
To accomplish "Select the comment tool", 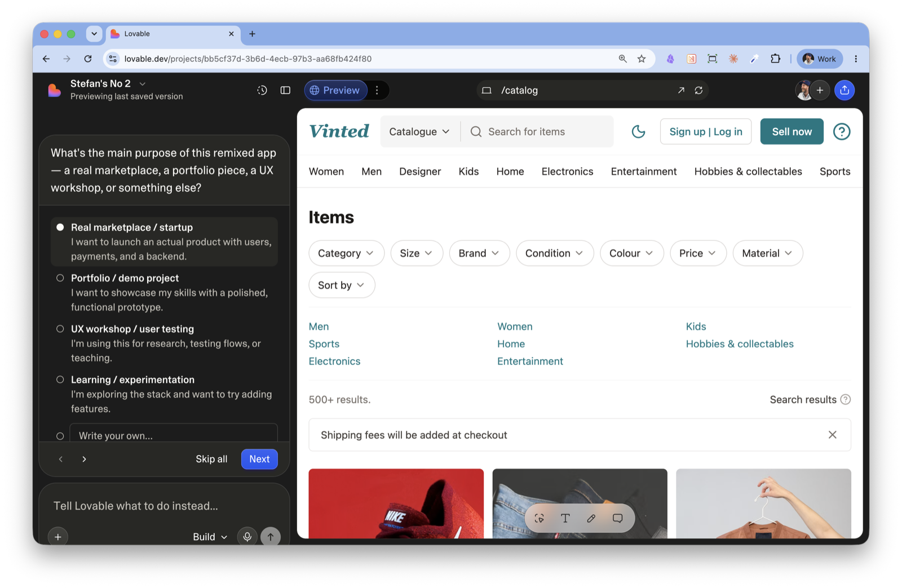I will click(617, 518).
